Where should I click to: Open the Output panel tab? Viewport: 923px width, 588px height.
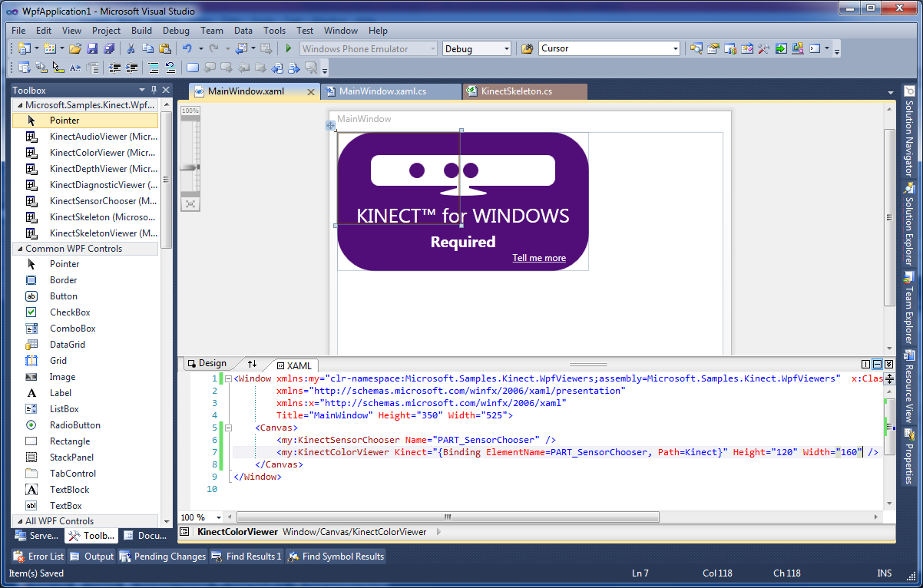92,557
